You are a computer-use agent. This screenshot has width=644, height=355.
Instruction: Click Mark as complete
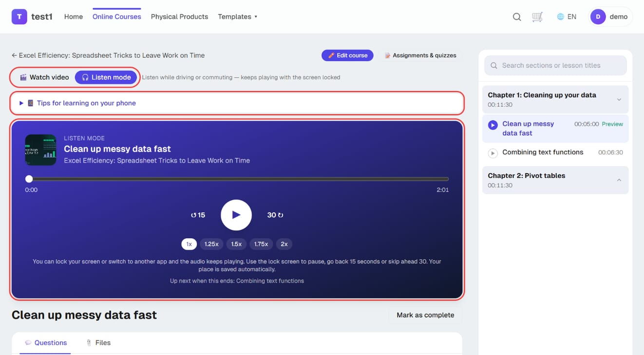[x=425, y=315]
